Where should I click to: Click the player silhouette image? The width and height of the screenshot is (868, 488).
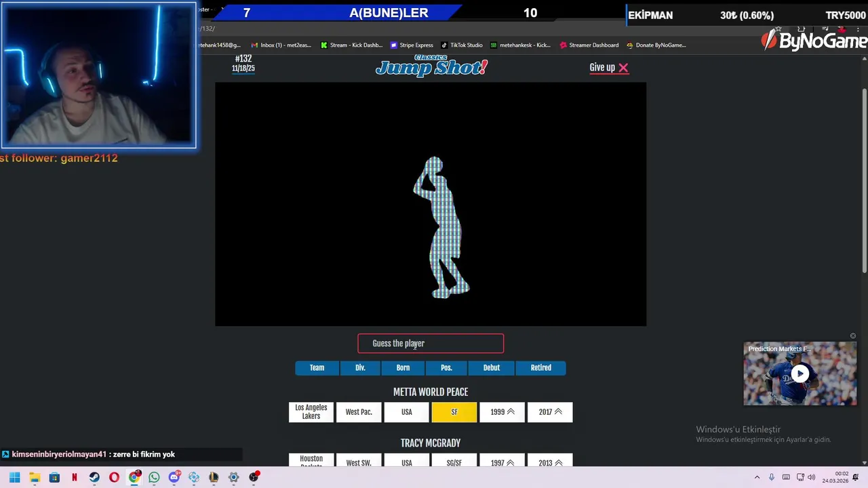pyautogui.click(x=442, y=227)
